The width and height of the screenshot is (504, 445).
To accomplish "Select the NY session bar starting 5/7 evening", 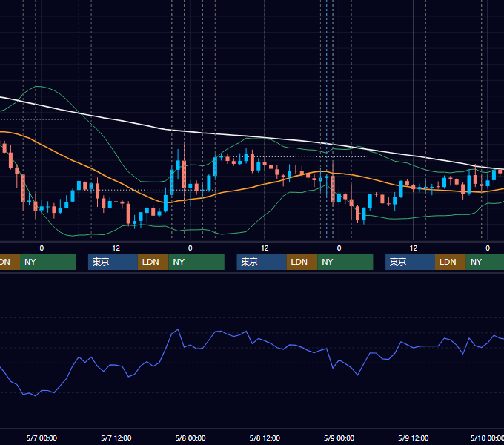I will click(x=196, y=262).
